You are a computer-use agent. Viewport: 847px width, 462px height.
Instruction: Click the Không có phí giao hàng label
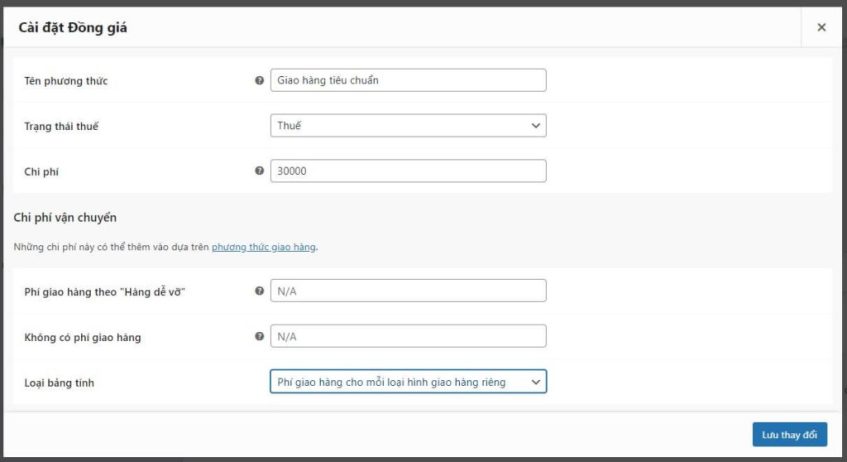[x=82, y=338]
